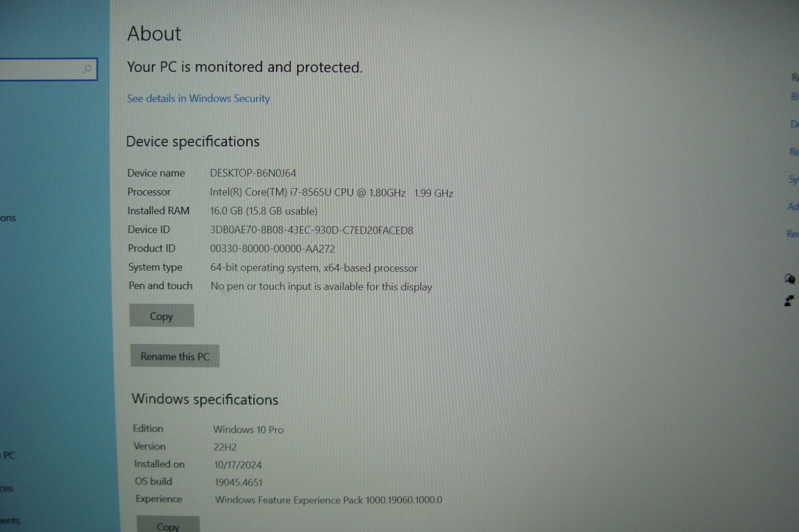Click the Windows specifications heading
This screenshot has height=532, width=799.
click(205, 399)
